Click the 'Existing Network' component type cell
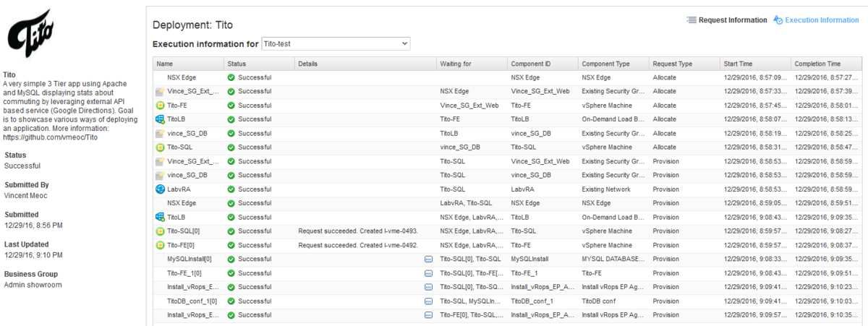 [606, 189]
